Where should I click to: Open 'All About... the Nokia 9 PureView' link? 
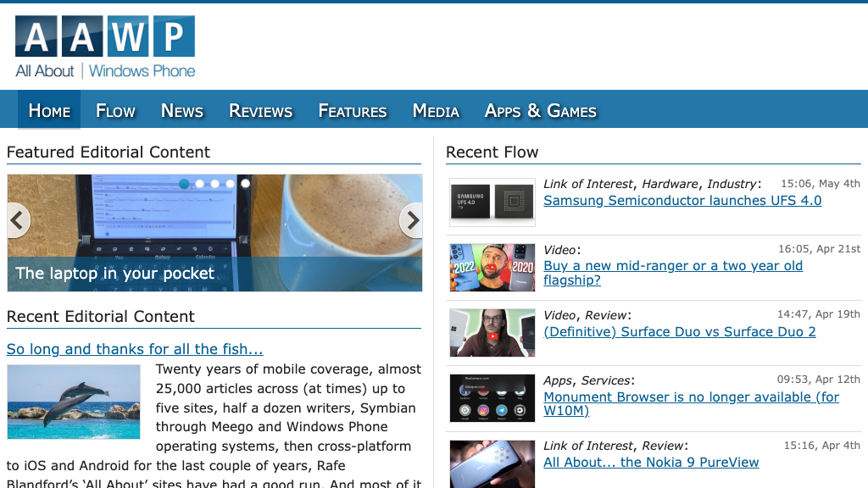coord(651,462)
